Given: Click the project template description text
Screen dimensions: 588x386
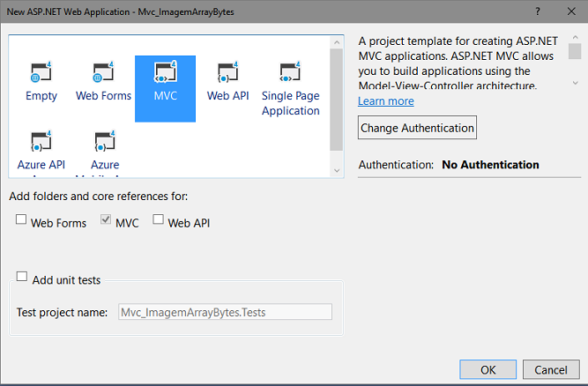Looking at the screenshot, I should pos(458,63).
